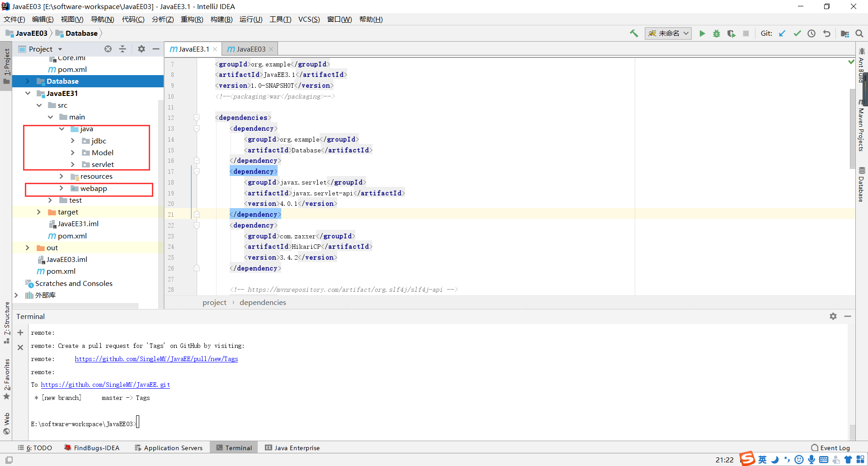Click the Git update project arrow
This screenshot has width=868, height=466.
(x=782, y=33)
